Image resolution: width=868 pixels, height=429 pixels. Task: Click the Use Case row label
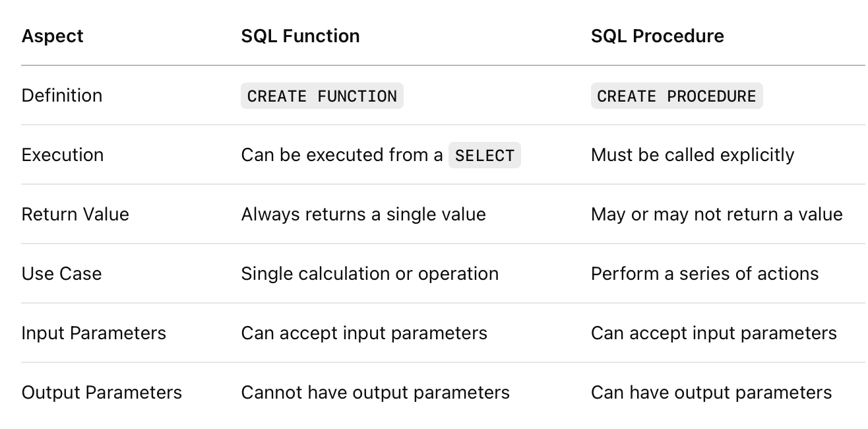tap(62, 274)
